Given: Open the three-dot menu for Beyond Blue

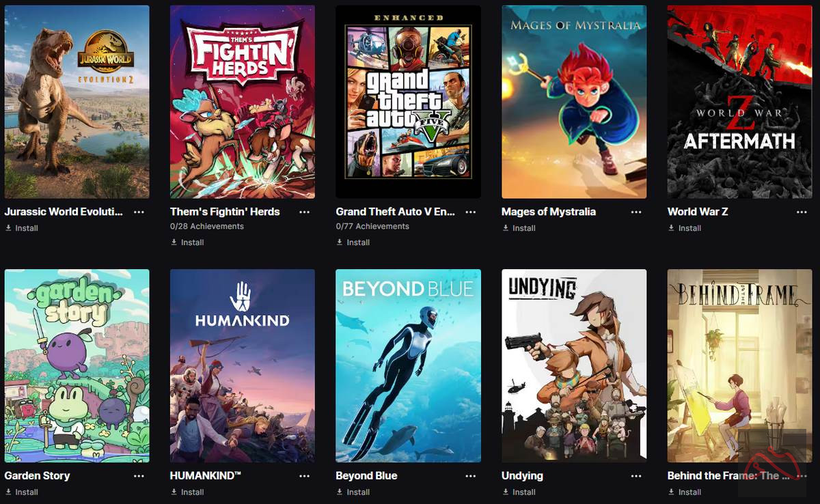Looking at the screenshot, I should click(x=471, y=475).
